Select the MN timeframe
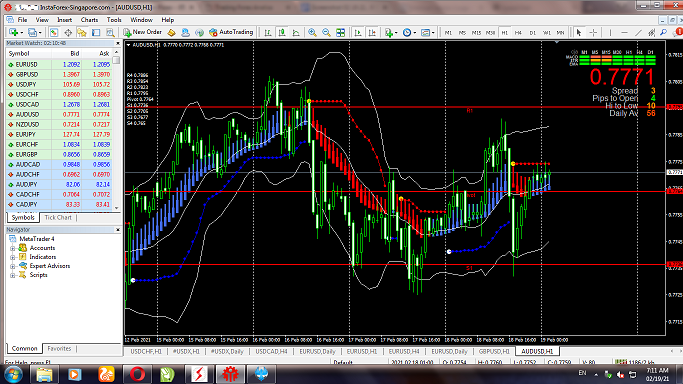683x384 pixels. click(561, 33)
